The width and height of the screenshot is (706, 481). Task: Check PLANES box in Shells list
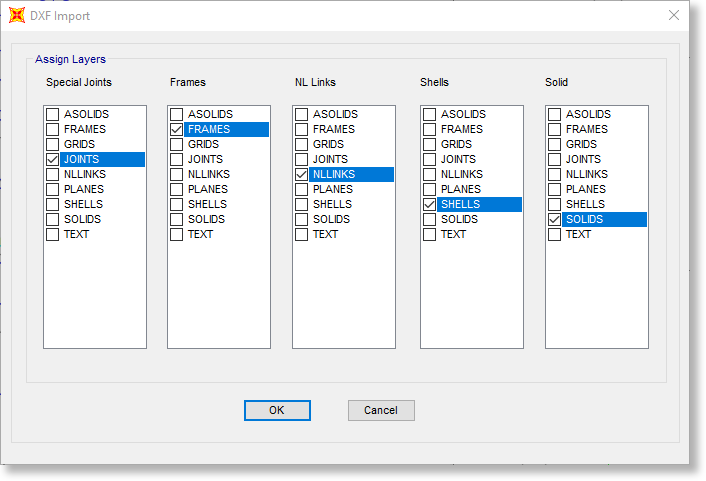430,190
